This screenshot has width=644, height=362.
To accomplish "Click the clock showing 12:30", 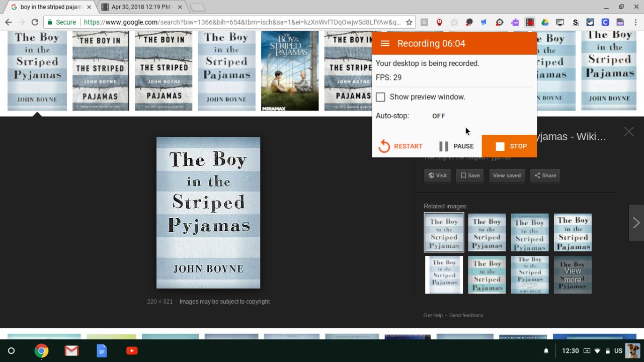I will click(570, 351).
